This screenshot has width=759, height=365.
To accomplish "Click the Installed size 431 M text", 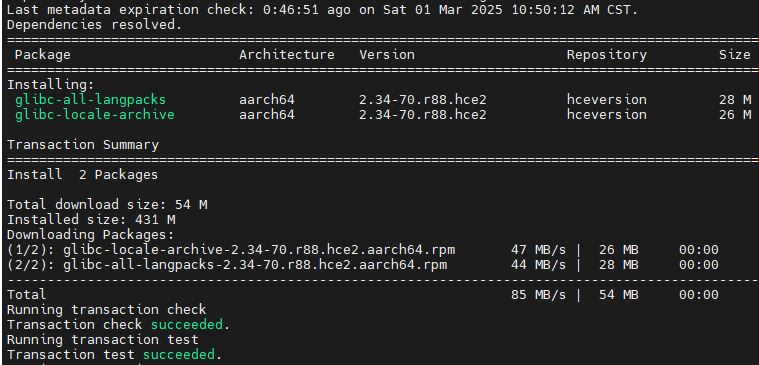I will (x=91, y=220).
